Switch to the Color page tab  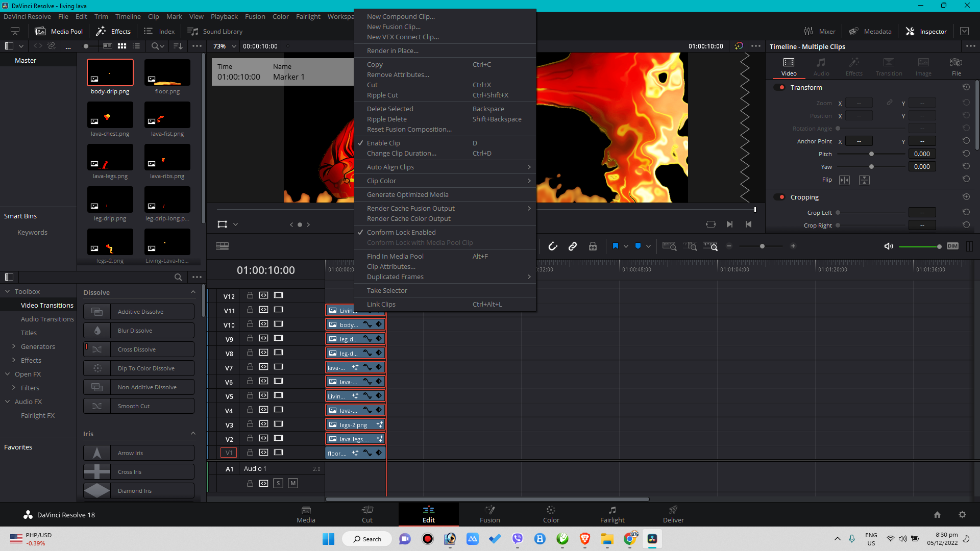click(x=551, y=514)
